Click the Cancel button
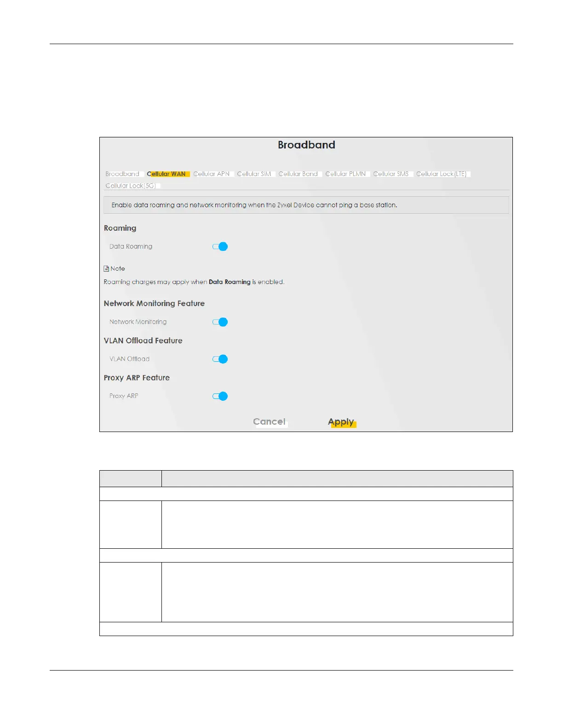The height and width of the screenshot is (728, 563). (270, 422)
